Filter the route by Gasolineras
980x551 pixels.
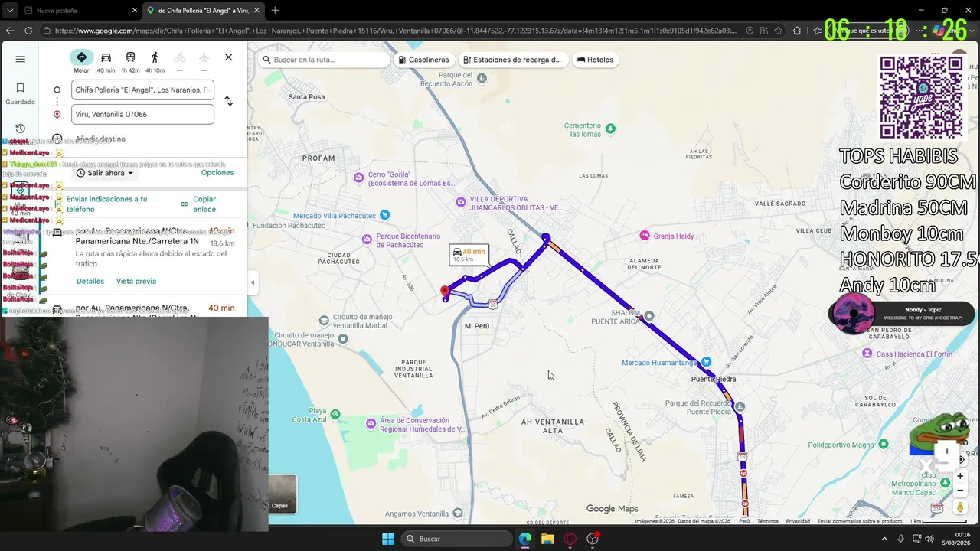[x=423, y=60]
